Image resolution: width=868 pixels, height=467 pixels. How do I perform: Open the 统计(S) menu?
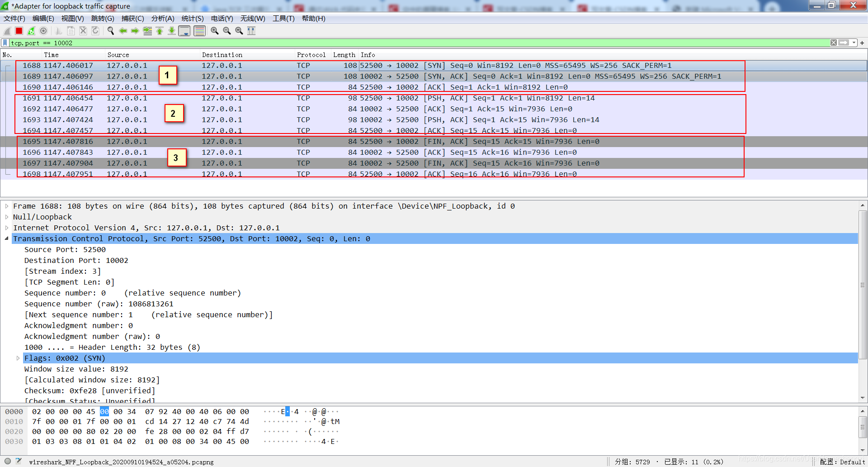pyautogui.click(x=193, y=19)
